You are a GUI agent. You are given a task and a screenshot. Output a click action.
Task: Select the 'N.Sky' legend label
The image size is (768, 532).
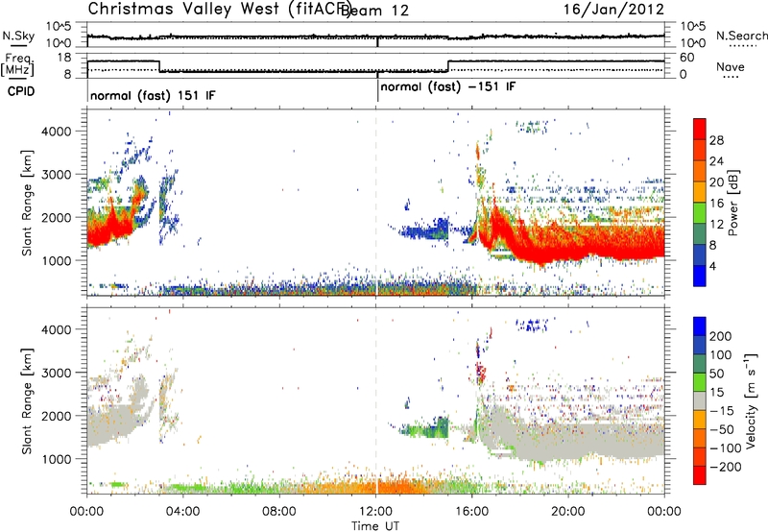(18, 36)
